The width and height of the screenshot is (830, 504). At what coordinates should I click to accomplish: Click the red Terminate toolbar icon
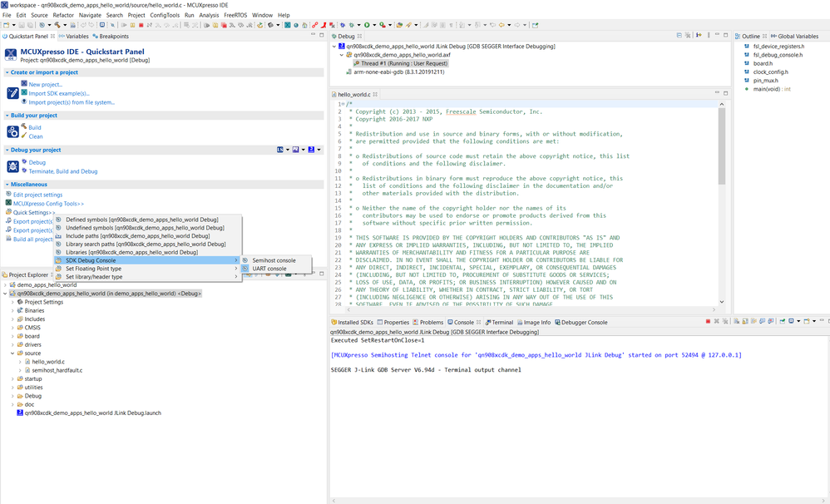(x=141, y=25)
